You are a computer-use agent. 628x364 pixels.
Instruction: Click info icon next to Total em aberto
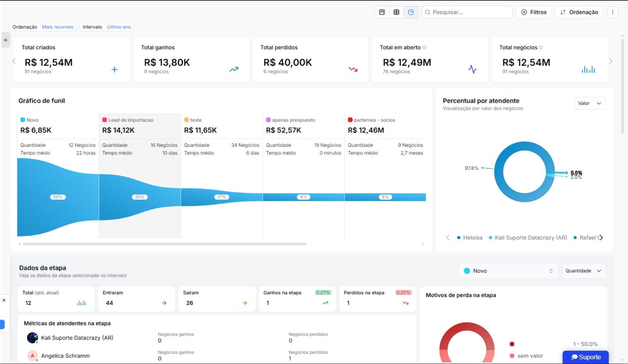pos(424,47)
